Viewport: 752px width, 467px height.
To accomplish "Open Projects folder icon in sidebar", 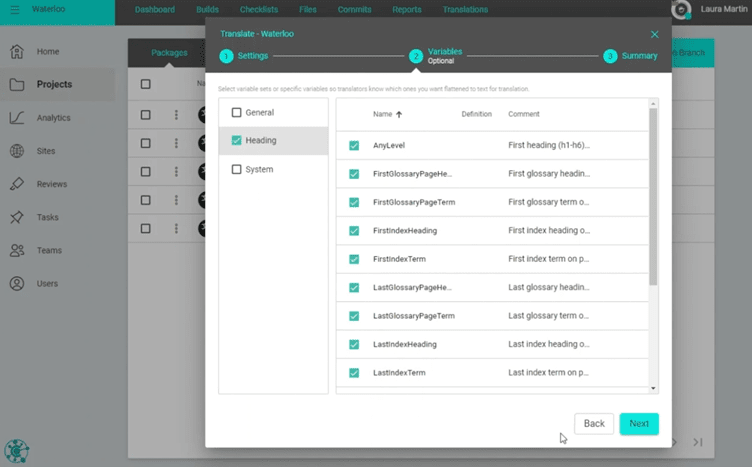I will pyautogui.click(x=17, y=84).
